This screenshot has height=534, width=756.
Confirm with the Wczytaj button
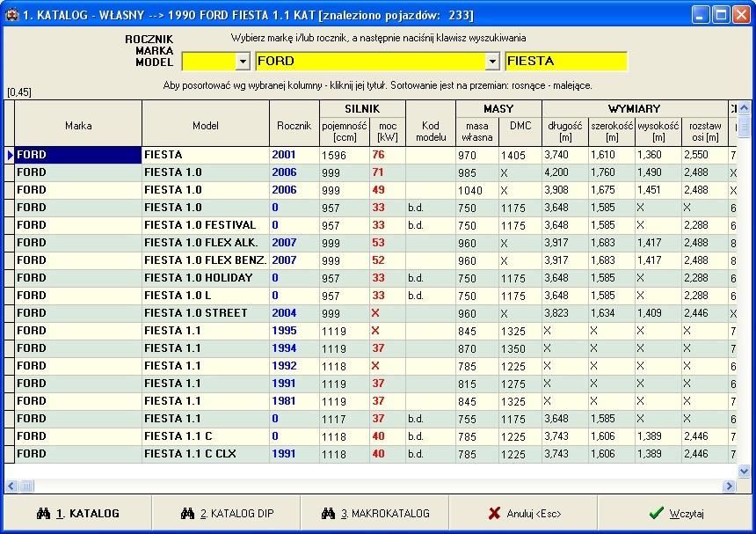tap(675, 513)
